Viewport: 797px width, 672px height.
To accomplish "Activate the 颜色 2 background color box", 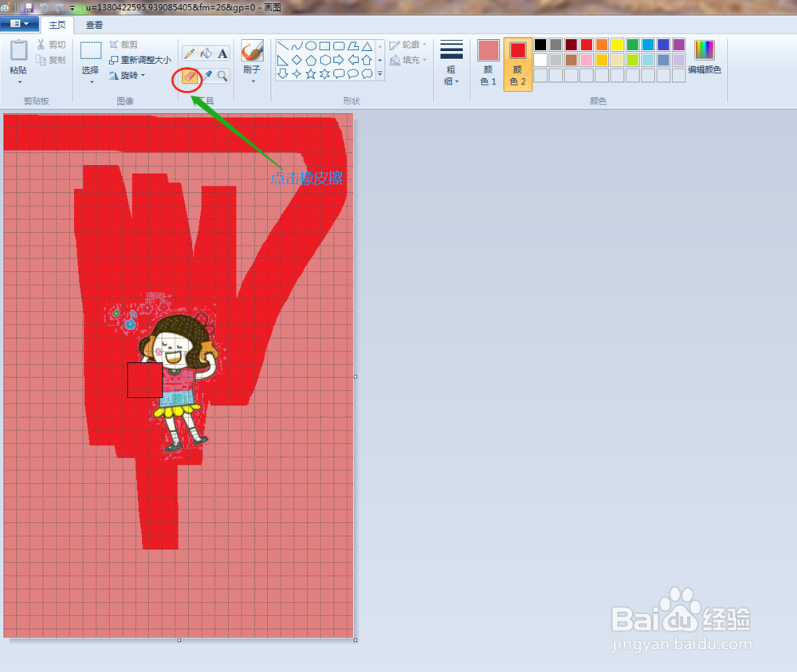I will pyautogui.click(x=518, y=64).
